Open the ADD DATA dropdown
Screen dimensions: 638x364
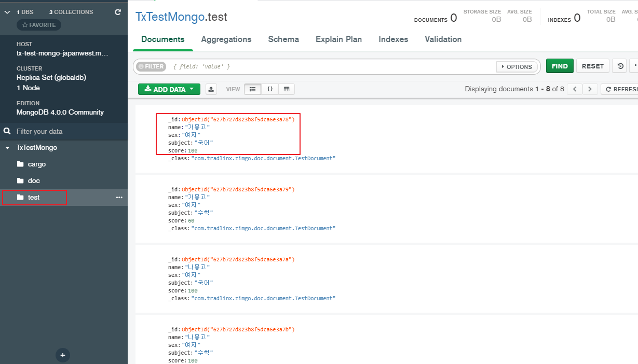pyautogui.click(x=169, y=89)
